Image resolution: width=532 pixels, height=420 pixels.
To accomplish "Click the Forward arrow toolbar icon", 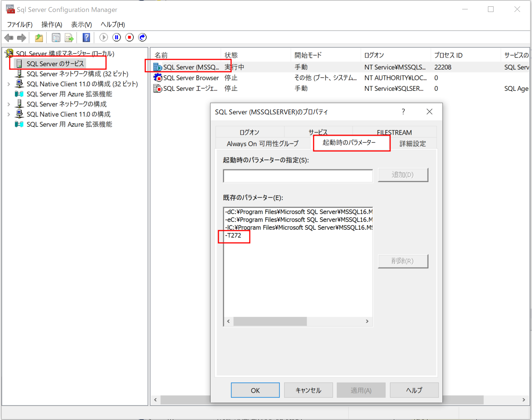I will [22, 38].
